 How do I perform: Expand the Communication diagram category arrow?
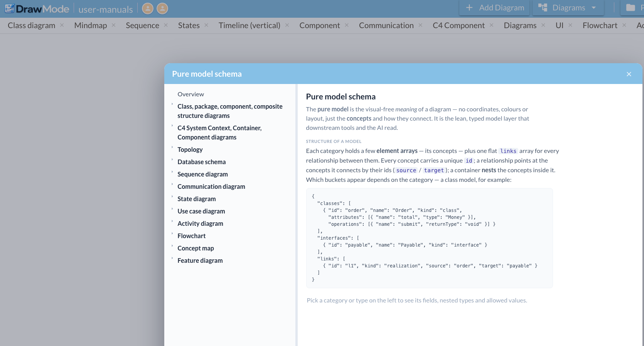[172, 184]
